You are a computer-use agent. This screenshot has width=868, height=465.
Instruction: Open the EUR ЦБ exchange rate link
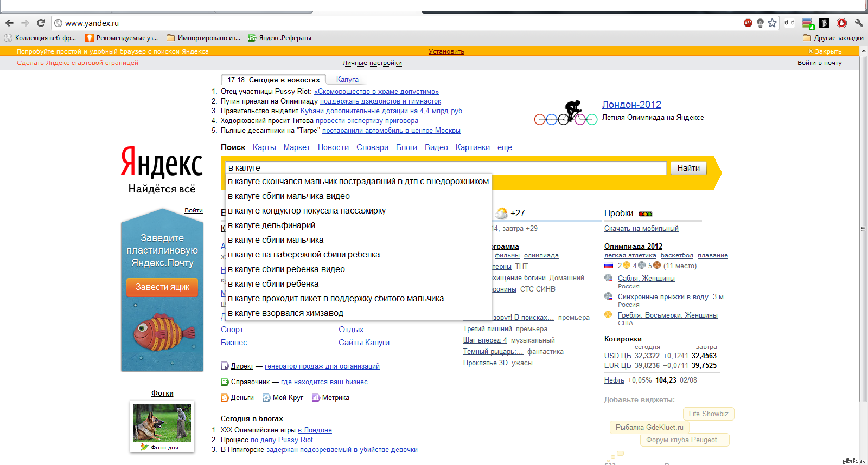click(x=617, y=366)
